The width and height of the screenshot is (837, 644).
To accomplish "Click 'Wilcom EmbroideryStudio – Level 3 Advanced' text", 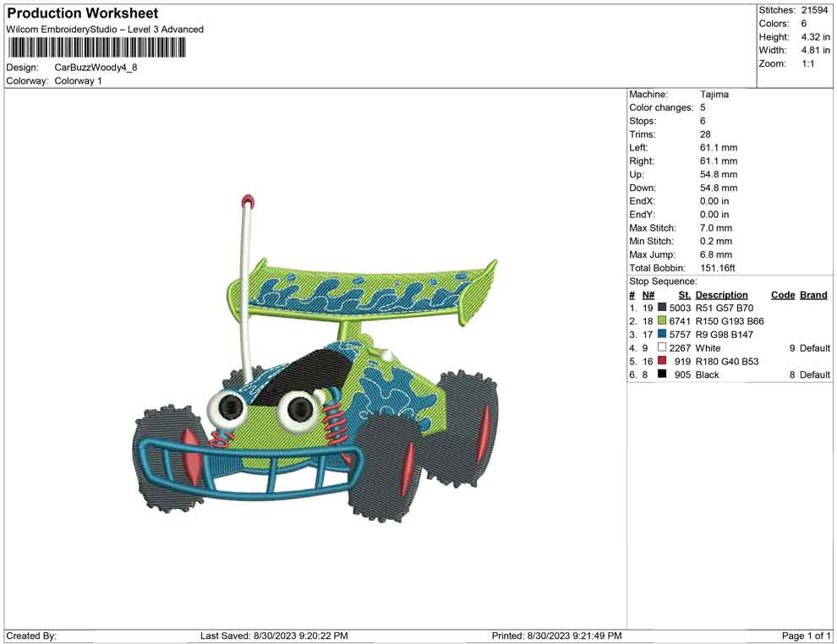I will click(105, 30).
